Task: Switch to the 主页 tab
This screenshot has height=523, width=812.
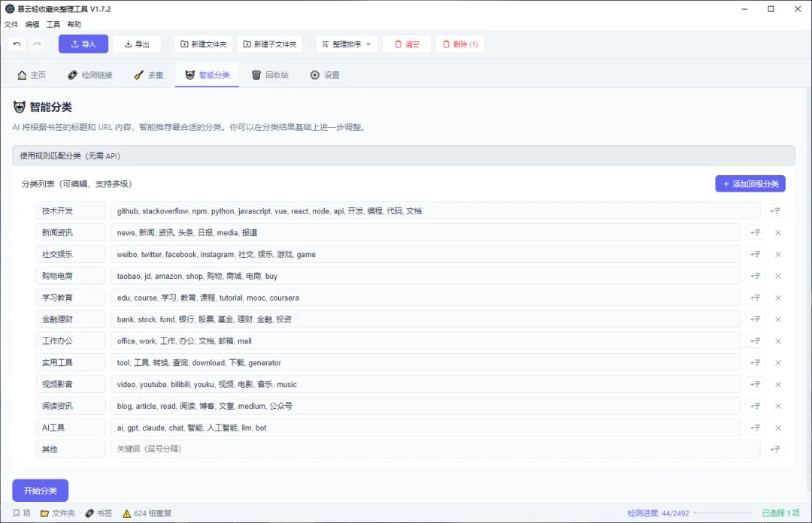Action: coord(32,75)
